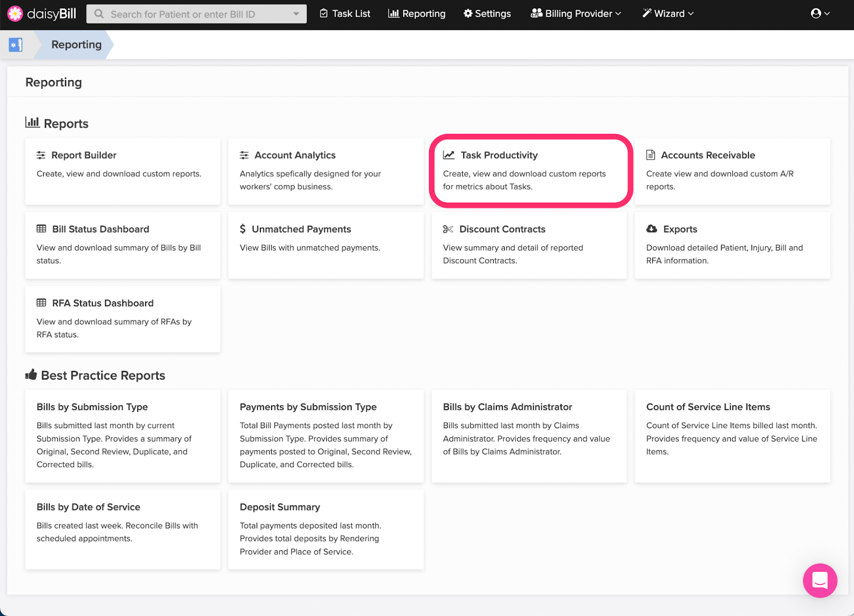Click the Task Productivity chart icon

tap(448, 155)
